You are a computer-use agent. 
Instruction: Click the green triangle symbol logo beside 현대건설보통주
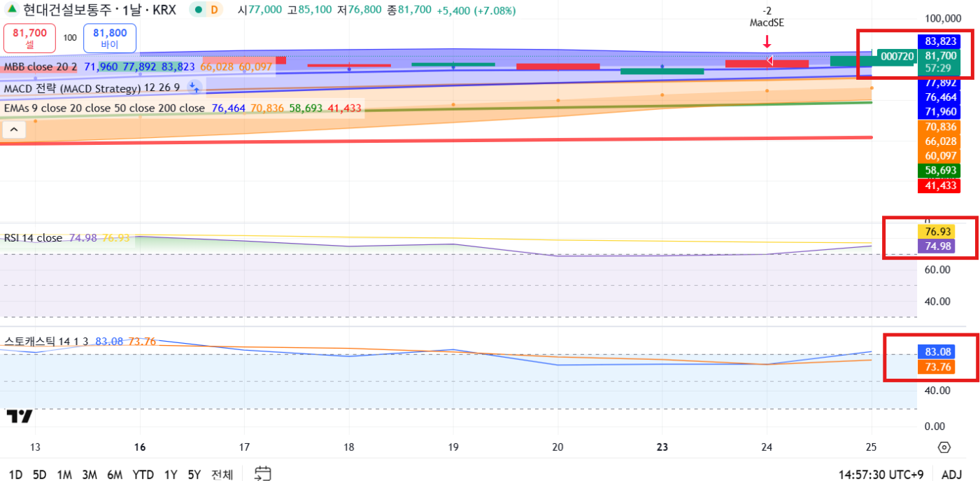pyautogui.click(x=12, y=10)
